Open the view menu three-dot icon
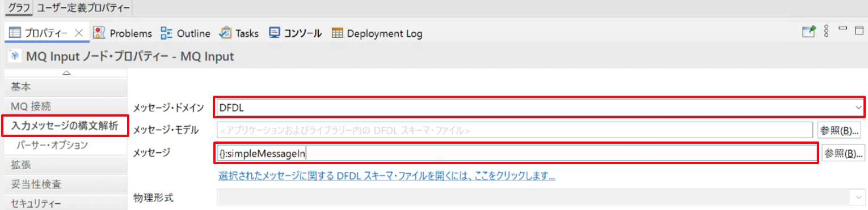This screenshot has height=210, width=868. (x=827, y=31)
